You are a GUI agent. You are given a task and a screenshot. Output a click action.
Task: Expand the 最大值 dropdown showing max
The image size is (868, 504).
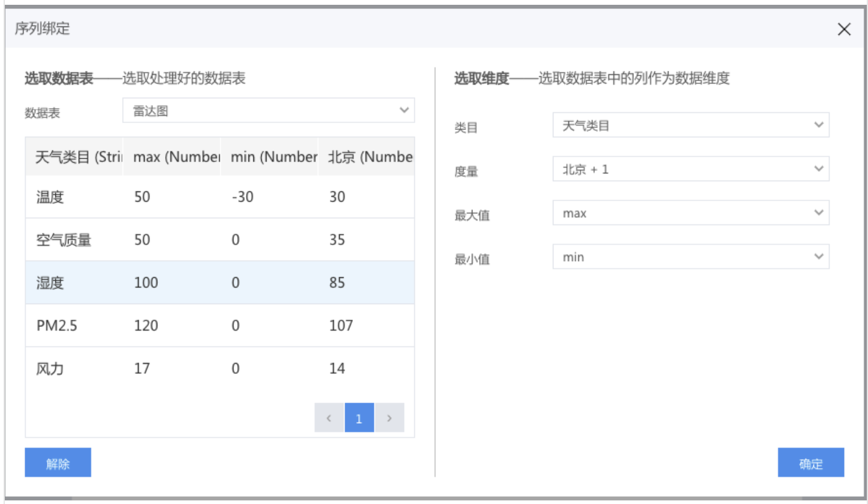point(690,213)
